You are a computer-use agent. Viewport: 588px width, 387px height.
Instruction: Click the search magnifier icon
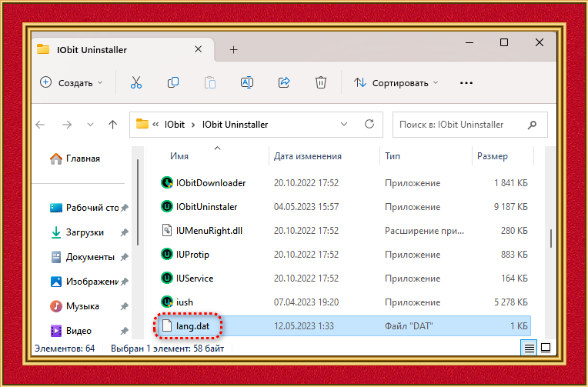[532, 125]
